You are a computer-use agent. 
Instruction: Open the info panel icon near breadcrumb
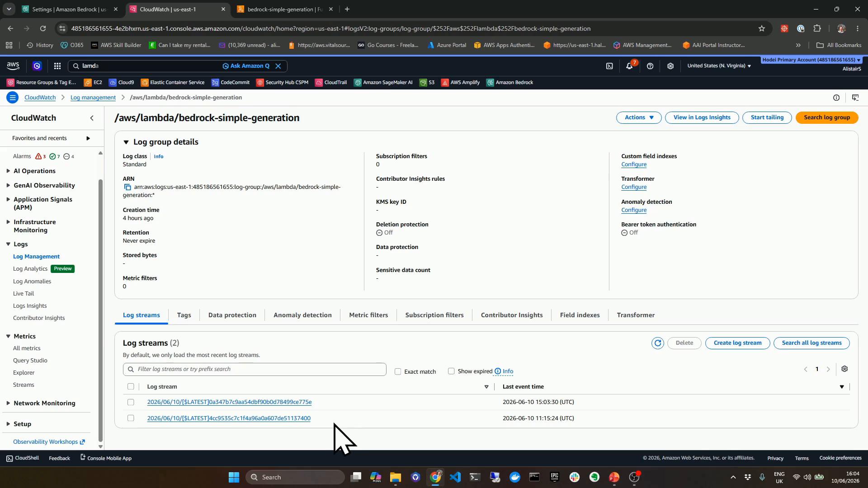[836, 98]
